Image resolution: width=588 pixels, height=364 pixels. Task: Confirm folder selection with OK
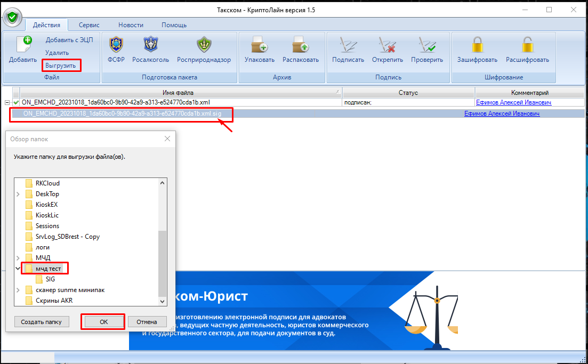click(x=104, y=322)
